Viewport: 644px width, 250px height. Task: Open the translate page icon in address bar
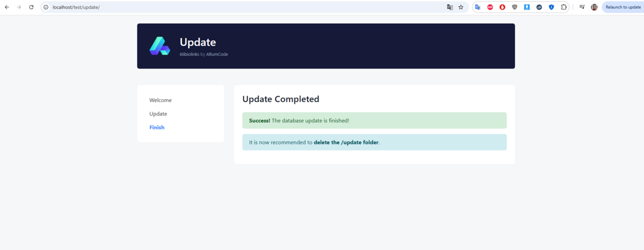(x=450, y=7)
